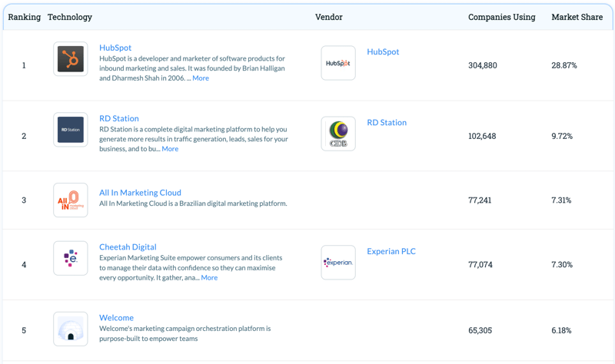Open the HubSpot vendor link

pos(383,51)
